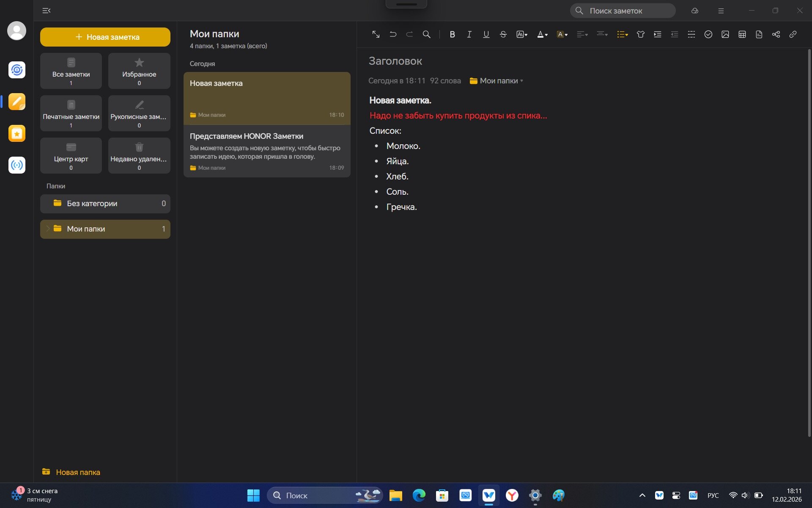Screen dimensions: 812x508
Task: Click the insert link icon
Action: tap(793, 35)
